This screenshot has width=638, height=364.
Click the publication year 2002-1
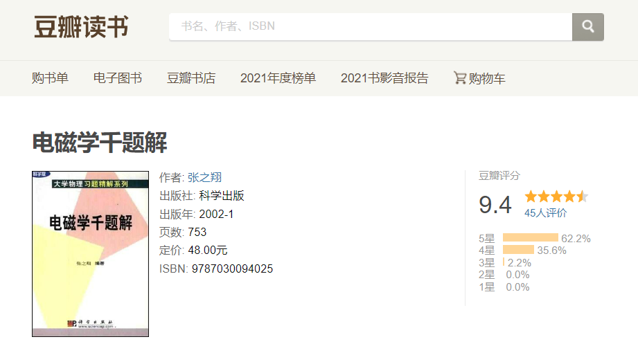(x=216, y=214)
